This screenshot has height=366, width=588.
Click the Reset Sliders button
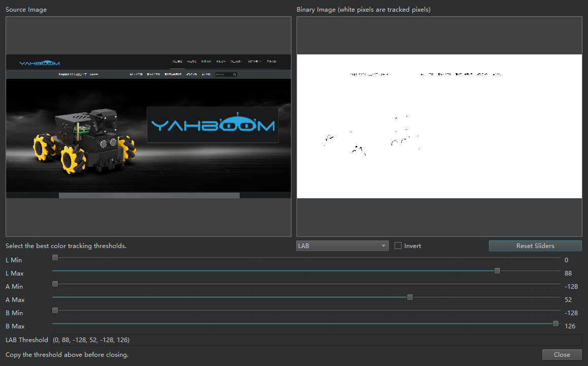(535, 246)
